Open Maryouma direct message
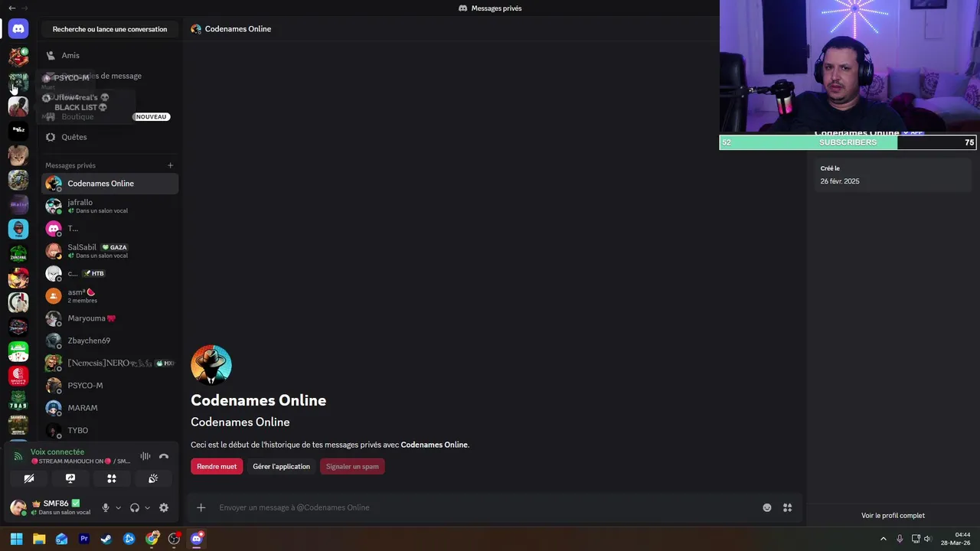This screenshot has height=551, width=980. [110, 318]
